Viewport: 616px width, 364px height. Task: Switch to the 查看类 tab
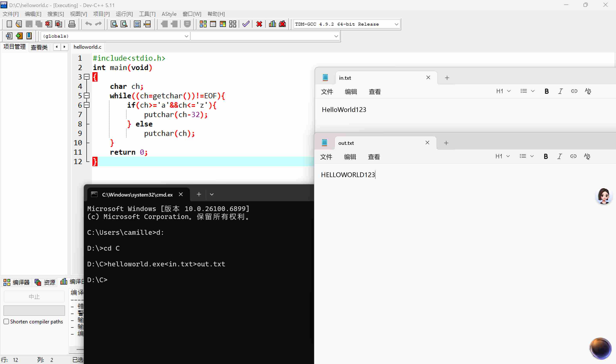pos(39,47)
